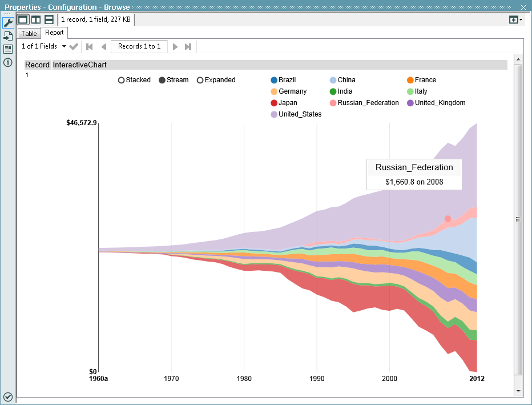
Task: Open the Annotation icon in sidebar
Action: 8,49
